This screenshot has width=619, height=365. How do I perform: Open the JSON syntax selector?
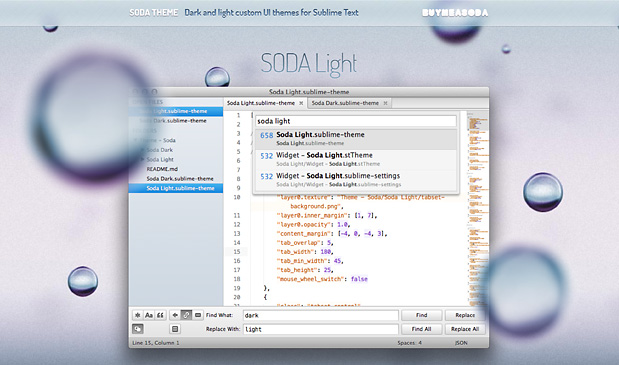click(461, 343)
